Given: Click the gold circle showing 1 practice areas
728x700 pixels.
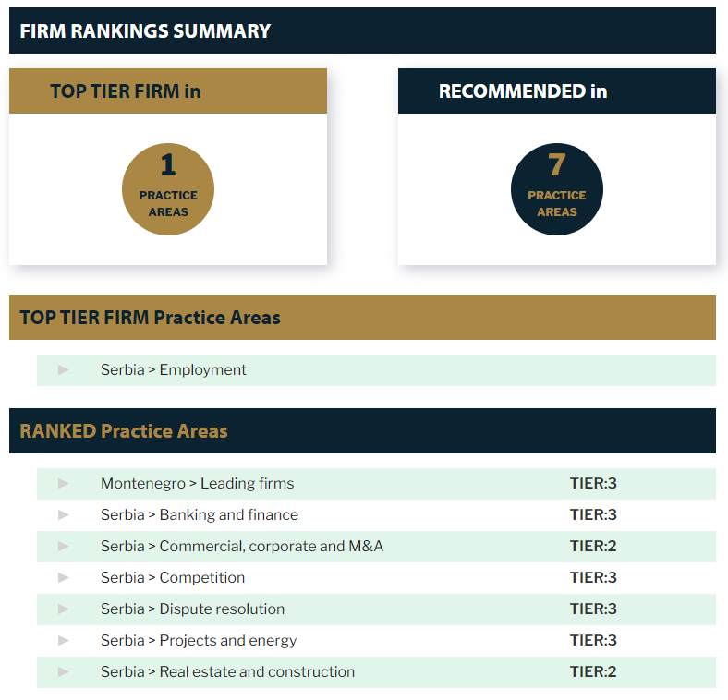Looking at the screenshot, I should [168, 189].
